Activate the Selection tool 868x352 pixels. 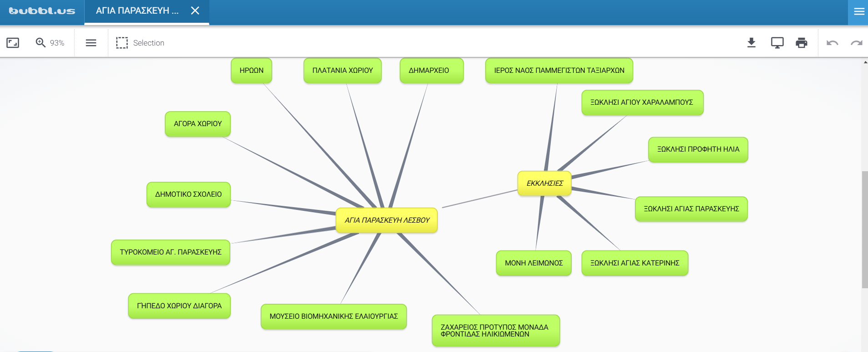[x=140, y=43]
